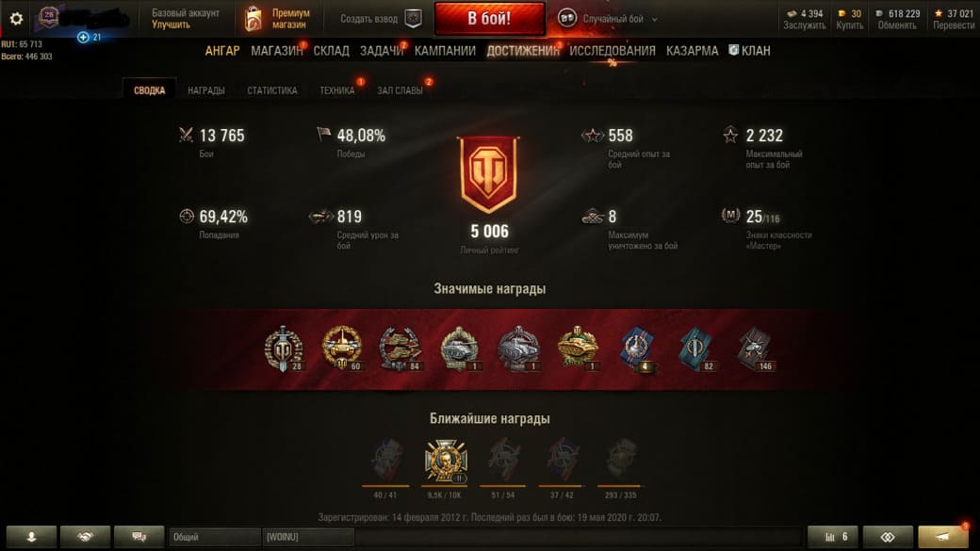The width and height of the screenshot is (980, 551).
Task: Click the Premium shop bag icon
Action: [253, 19]
